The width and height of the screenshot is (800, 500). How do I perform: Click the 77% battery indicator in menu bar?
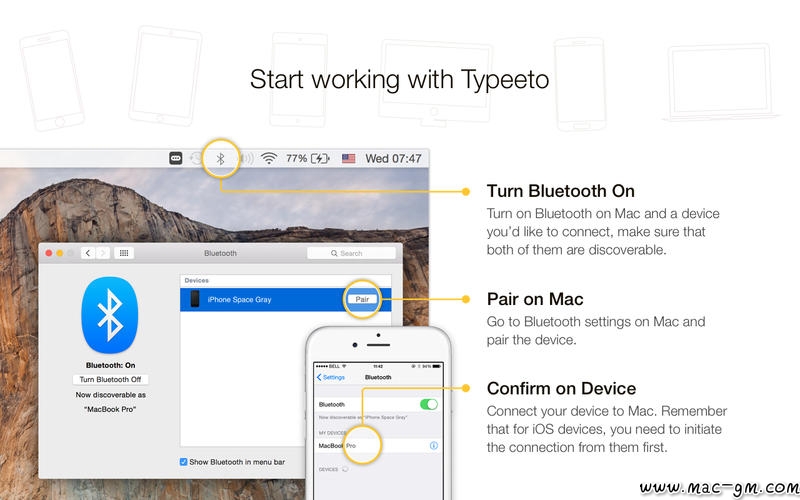coord(308,159)
